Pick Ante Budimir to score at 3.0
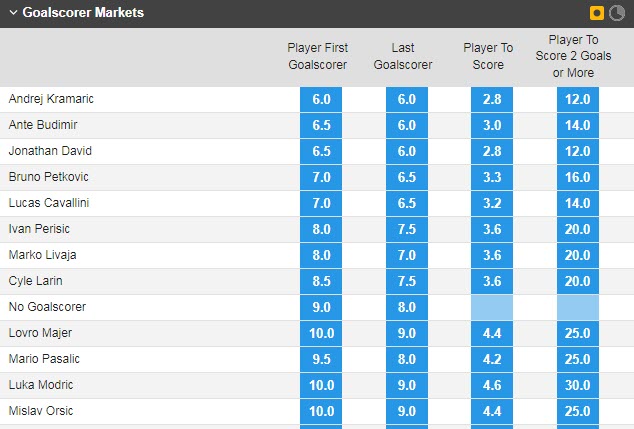Viewport: 634px width, 429px height. [x=492, y=125]
